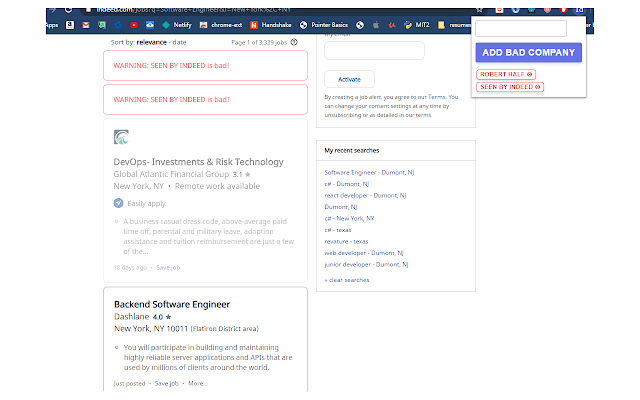The width and height of the screenshot is (640, 400).
Task: Open the Pointer Basics bookmark
Action: (324, 25)
